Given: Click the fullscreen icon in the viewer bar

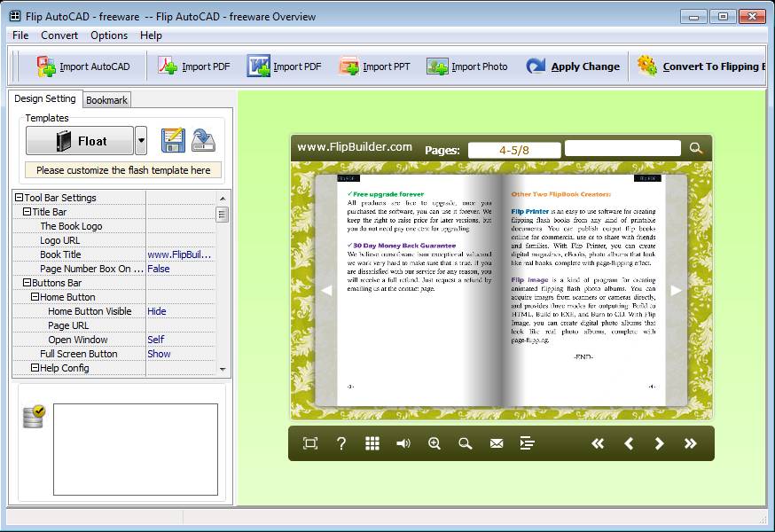Looking at the screenshot, I should (x=310, y=443).
